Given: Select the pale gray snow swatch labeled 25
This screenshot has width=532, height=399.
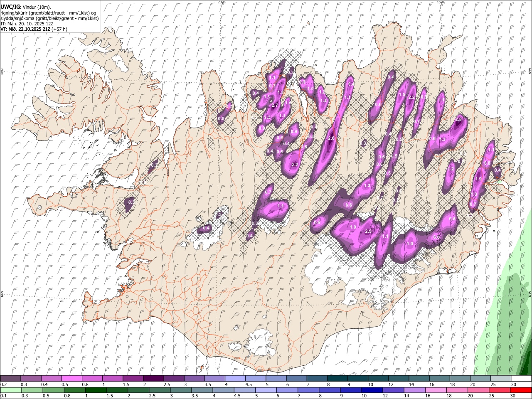Looking at the screenshot, I should (500, 378).
